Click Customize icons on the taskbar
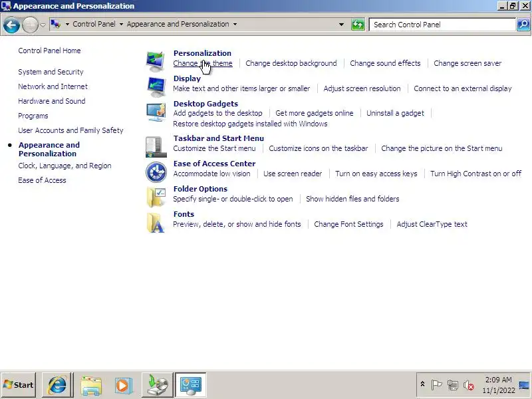The width and height of the screenshot is (532, 399). [319, 148]
